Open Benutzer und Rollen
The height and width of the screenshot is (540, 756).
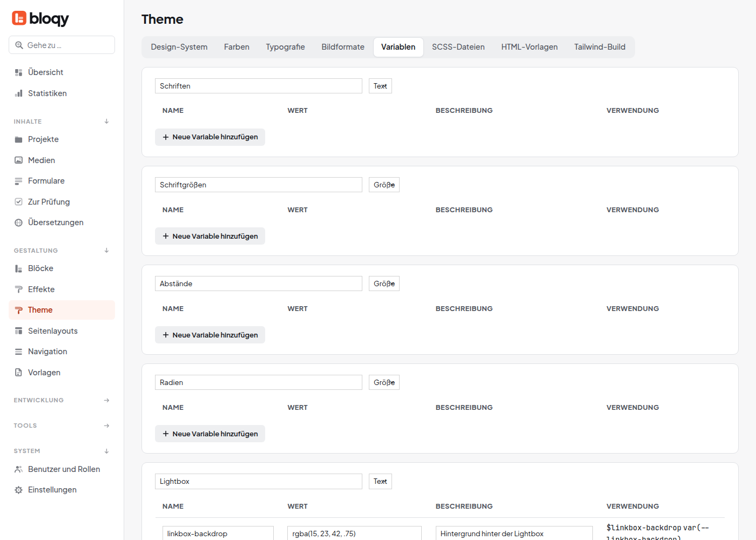pyautogui.click(x=62, y=469)
